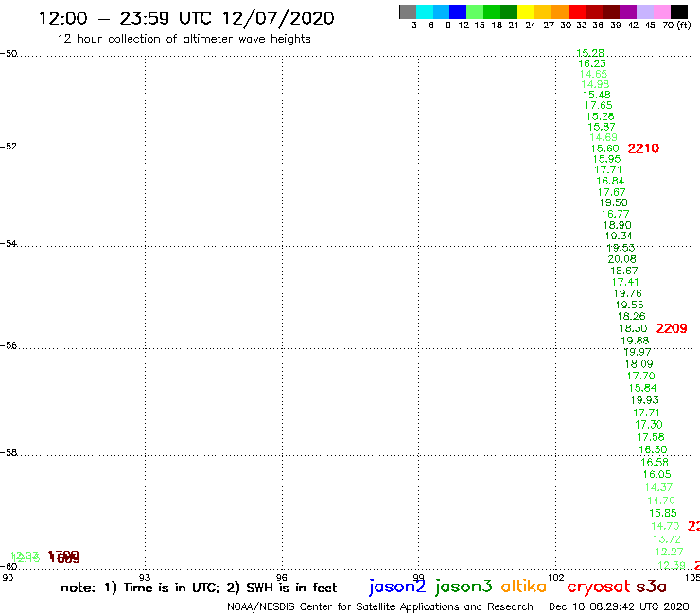
Task: Click the pink legend swatch
Action: (662, 11)
